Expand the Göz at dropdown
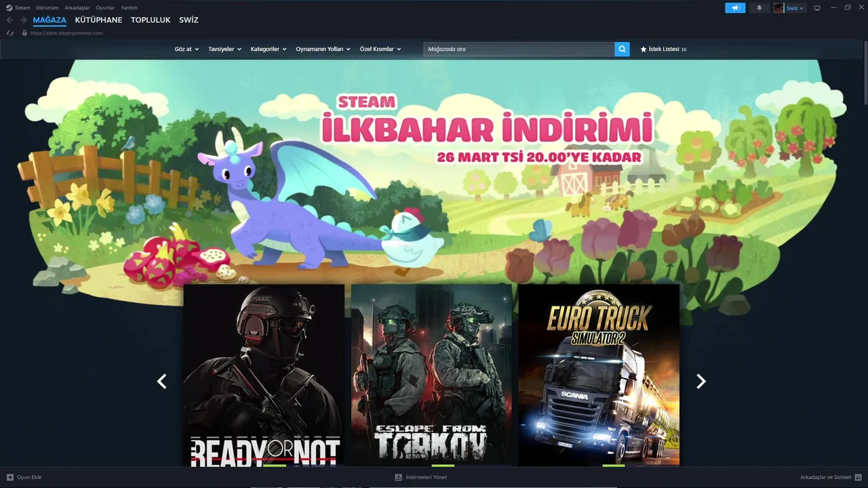 [x=186, y=49]
